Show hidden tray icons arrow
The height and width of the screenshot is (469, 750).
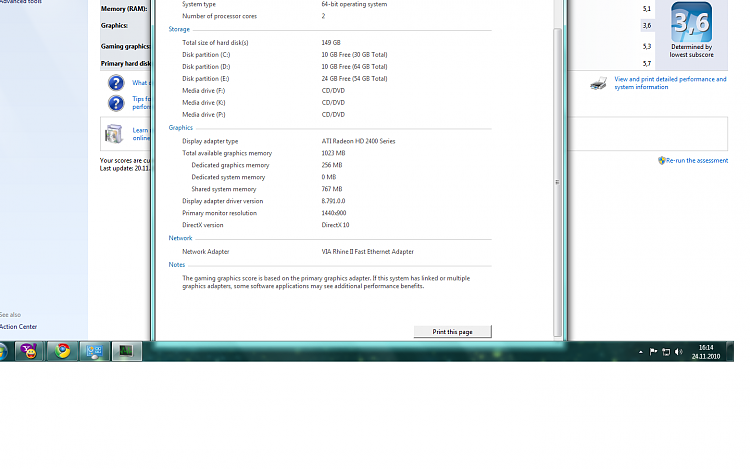pyautogui.click(x=640, y=352)
